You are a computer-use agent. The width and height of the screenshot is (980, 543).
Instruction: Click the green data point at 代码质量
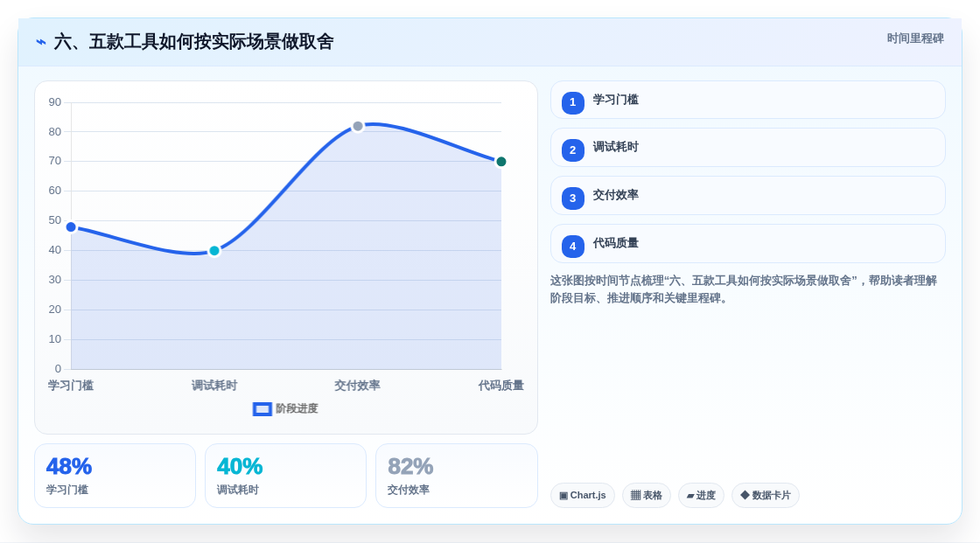500,162
